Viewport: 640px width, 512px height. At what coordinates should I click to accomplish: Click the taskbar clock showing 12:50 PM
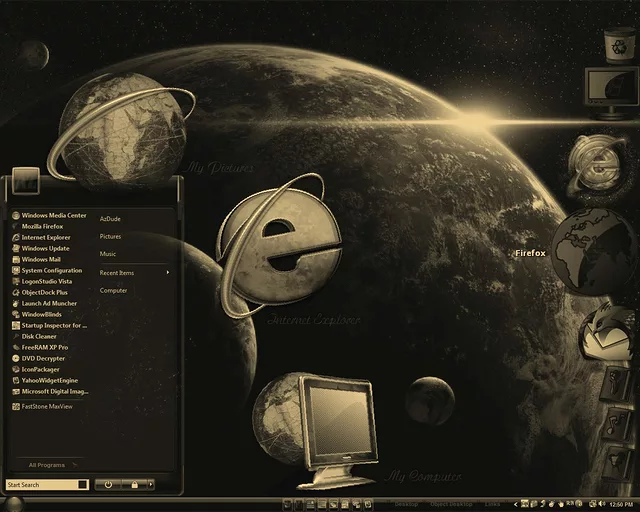click(620, 504)
